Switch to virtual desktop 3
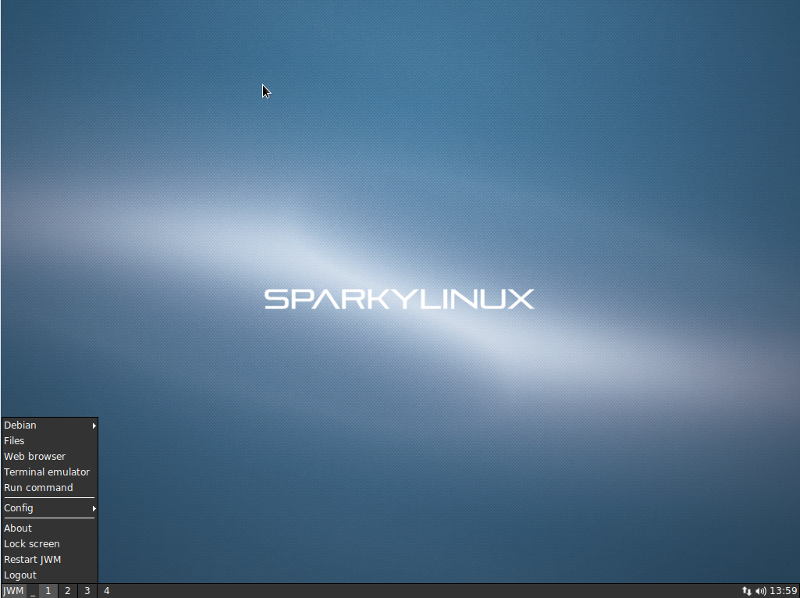Image resolution: width=800 pixels, height=598 pixels. coord(87,591)
